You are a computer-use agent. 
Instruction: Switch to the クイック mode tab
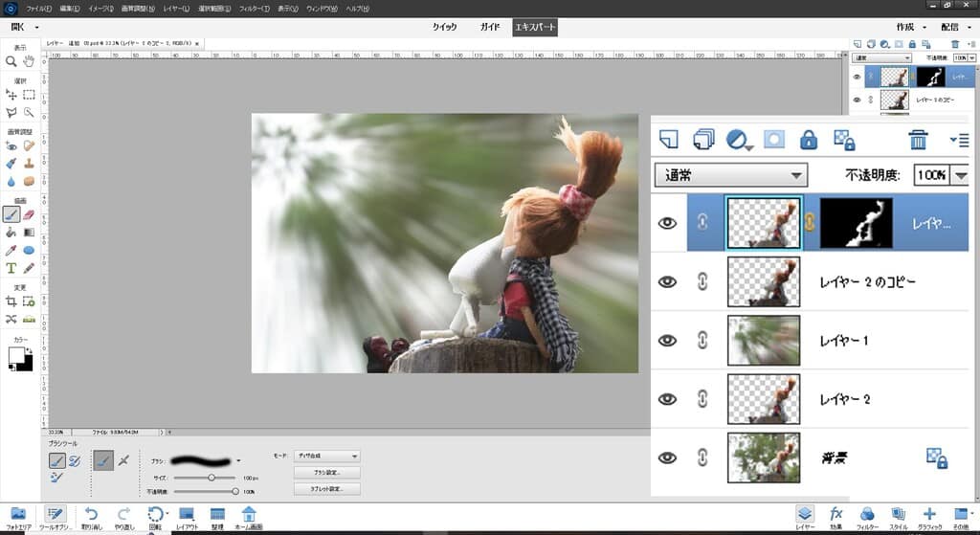pyautogui.click(x=443, y=27)
